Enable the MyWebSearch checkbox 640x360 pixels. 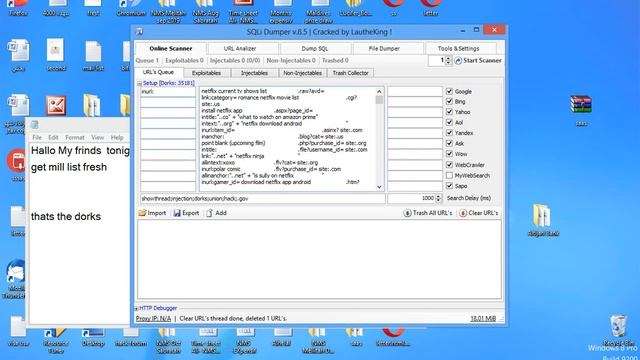(x=449, y=175)
